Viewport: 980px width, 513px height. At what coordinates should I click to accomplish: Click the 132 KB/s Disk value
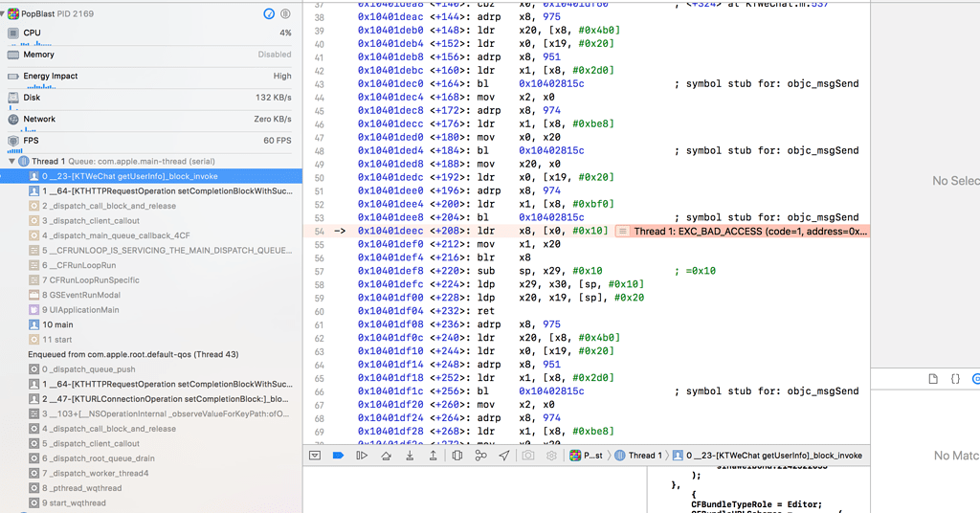(x=273, y=98)
